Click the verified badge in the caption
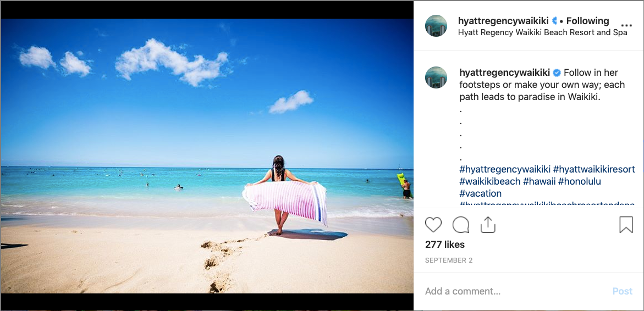The width and height of the screenshot is (644, 311). tap(557, 73)
